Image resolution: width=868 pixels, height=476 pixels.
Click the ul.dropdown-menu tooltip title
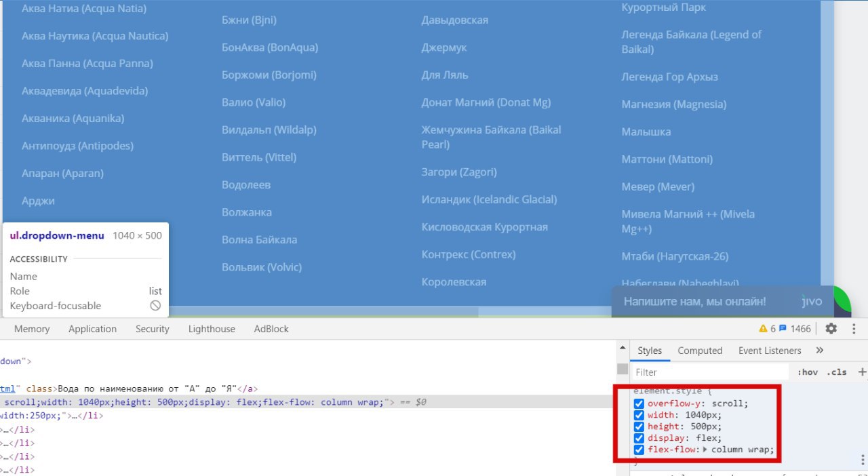point(57,235)
